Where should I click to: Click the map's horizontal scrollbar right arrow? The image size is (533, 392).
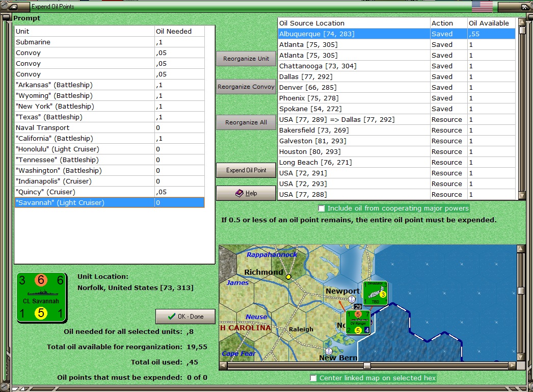[x=512, y=365]
